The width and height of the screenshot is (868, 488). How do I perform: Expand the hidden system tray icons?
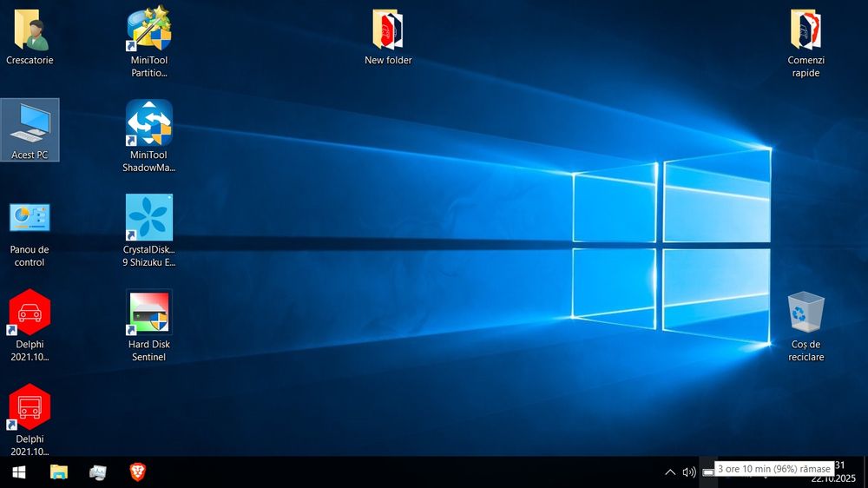[x=670, y=472]
